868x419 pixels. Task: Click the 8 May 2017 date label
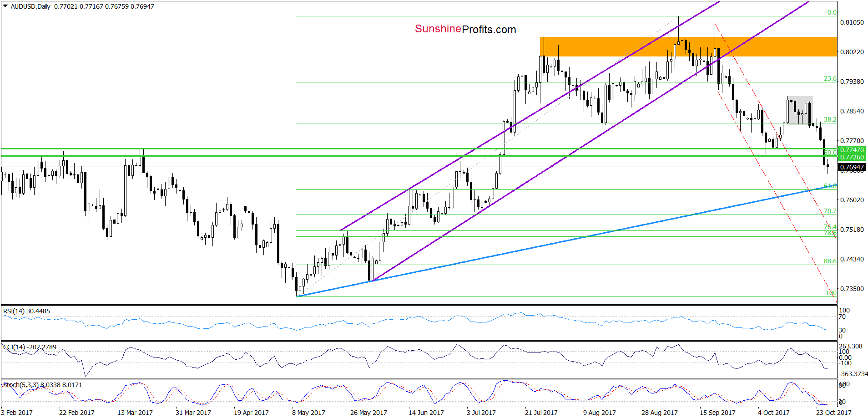(x=308, y=413)
